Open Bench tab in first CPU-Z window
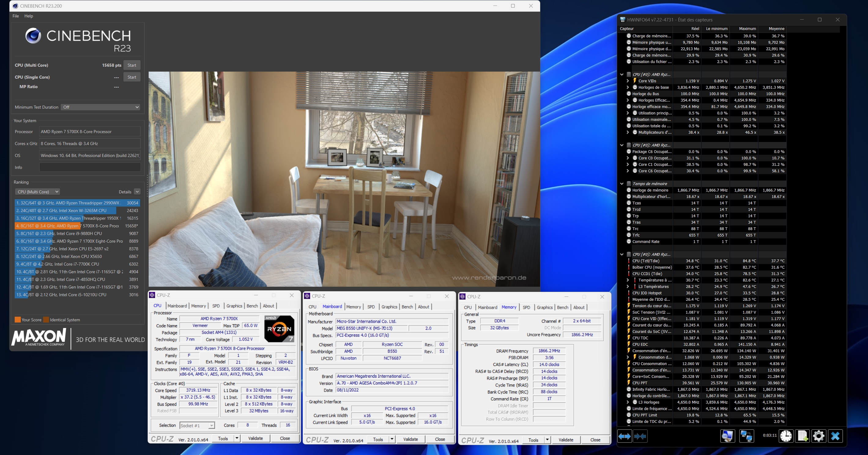The height and width of the screenshot is (455, 868). click(x=252, y=306)
